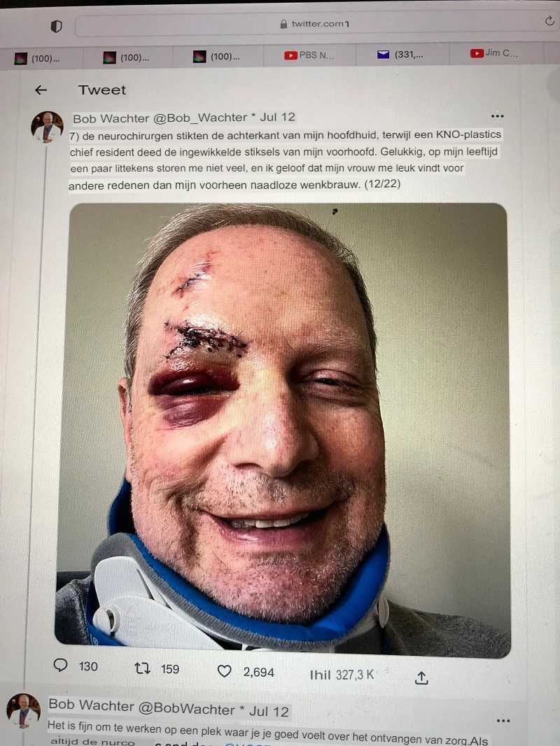Go back using the arrow beside Tweet
This screenshot has height=746, width=560.
[x=41, y=90]
